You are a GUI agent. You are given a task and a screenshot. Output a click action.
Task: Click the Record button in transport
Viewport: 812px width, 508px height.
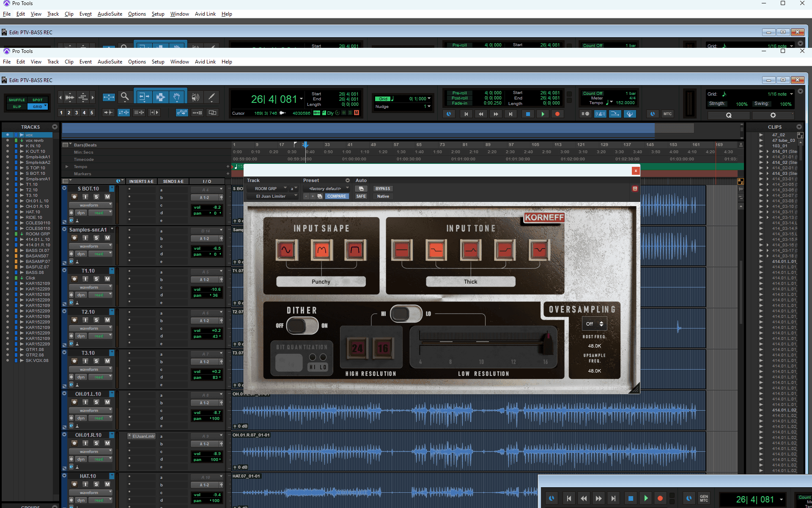557,114
